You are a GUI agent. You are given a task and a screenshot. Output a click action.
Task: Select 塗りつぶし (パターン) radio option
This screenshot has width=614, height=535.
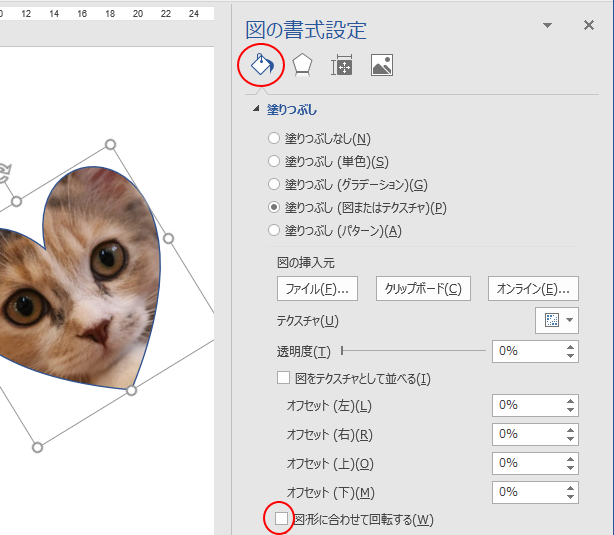(274, 230)
